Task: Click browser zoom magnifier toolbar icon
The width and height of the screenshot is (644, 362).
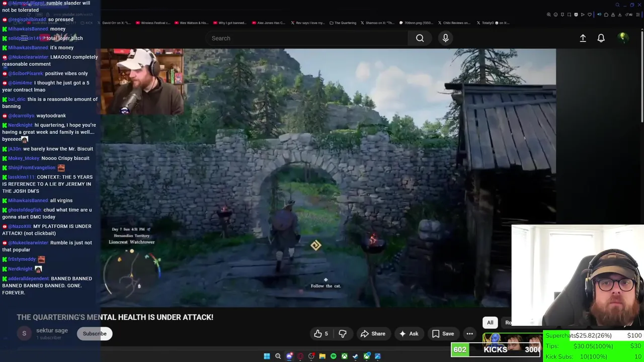Action: tap(549, 15)
